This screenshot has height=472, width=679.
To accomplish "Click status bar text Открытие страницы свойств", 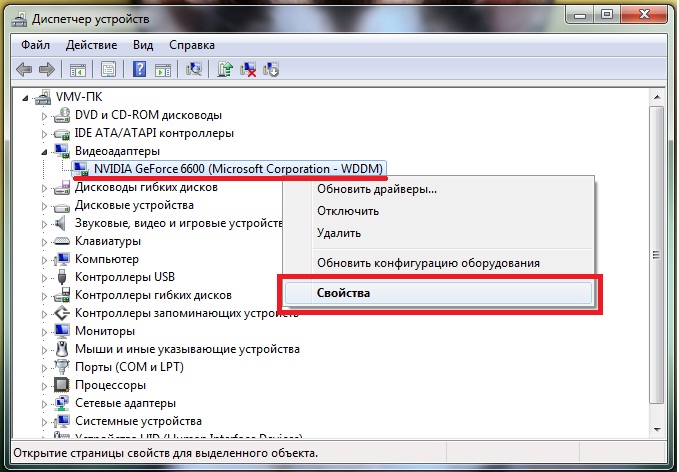I will [x=165, y=453].
